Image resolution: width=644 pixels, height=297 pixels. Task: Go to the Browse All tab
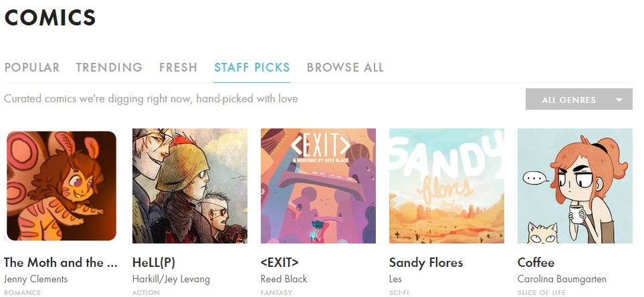345,68
